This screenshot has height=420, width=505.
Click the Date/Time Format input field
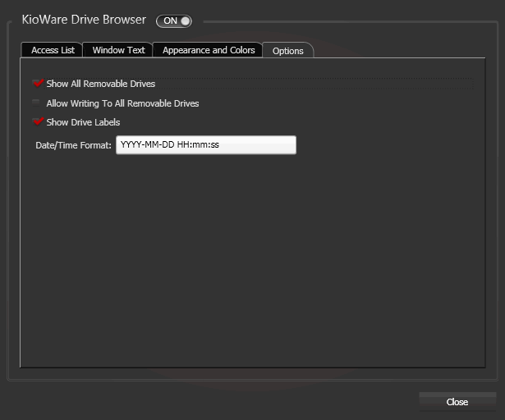coord(206,145)
